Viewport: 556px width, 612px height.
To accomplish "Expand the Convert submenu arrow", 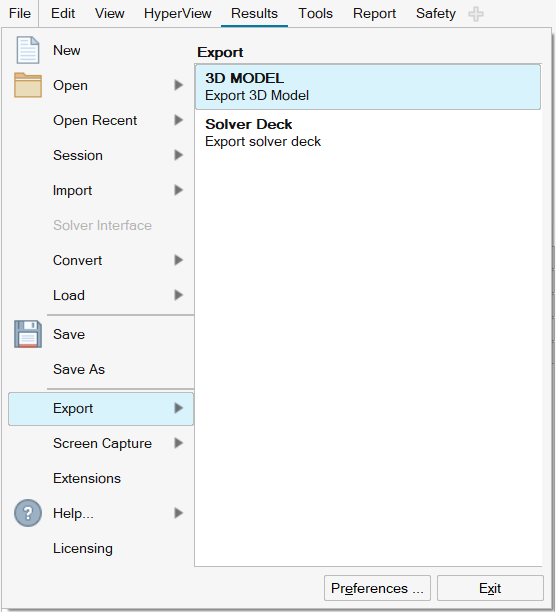I will [x=178, y=260].
